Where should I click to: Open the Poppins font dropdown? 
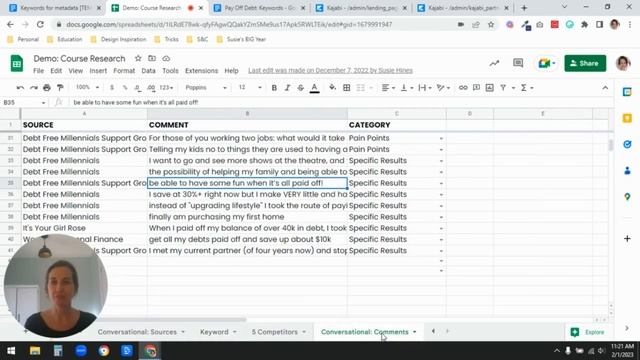coord(206,87)
